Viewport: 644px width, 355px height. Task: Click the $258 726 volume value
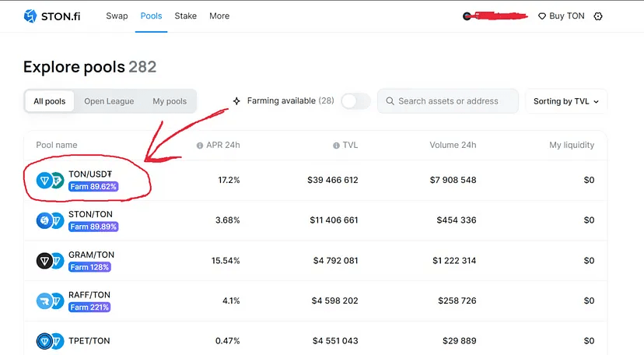pyautogui.click(x=457, y=301)
